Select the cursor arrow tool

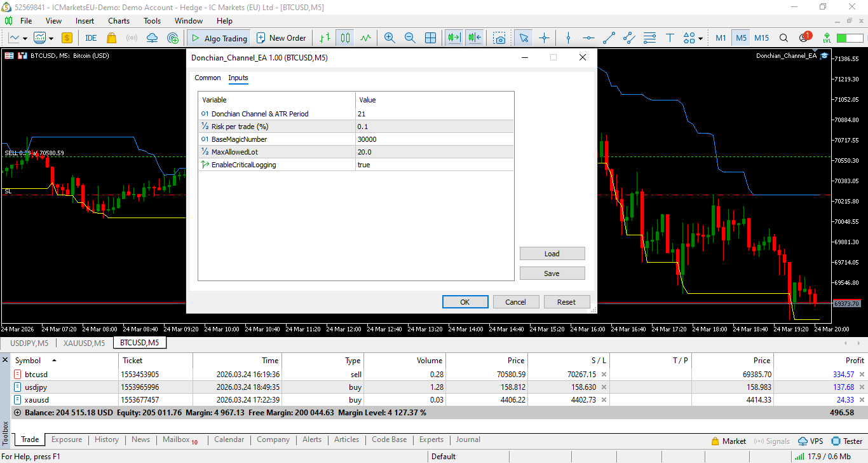(524, 38)
